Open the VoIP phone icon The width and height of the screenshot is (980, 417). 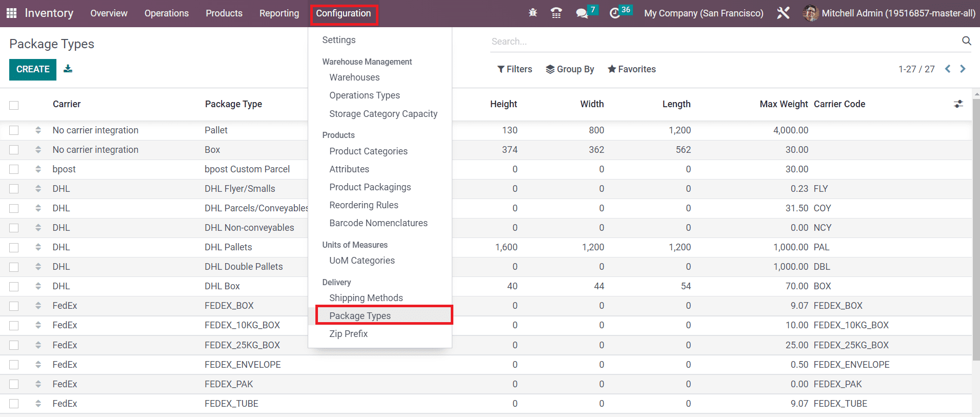pos(556,13)
